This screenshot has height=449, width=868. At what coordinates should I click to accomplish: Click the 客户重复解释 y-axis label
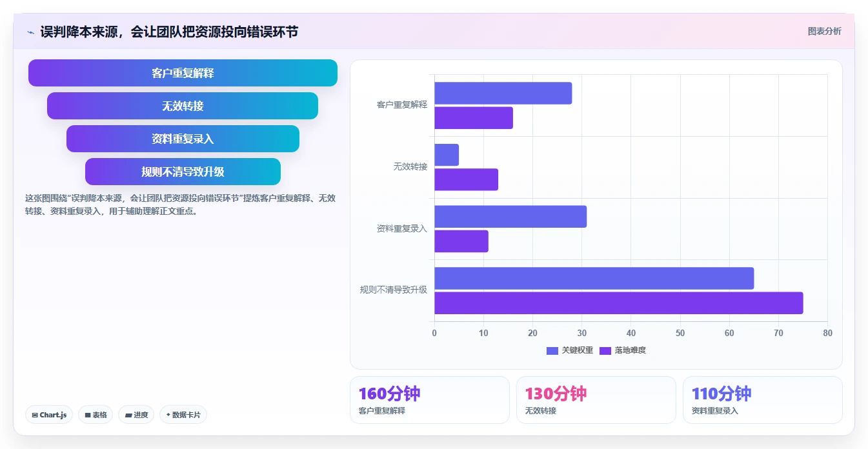point(402,105)
